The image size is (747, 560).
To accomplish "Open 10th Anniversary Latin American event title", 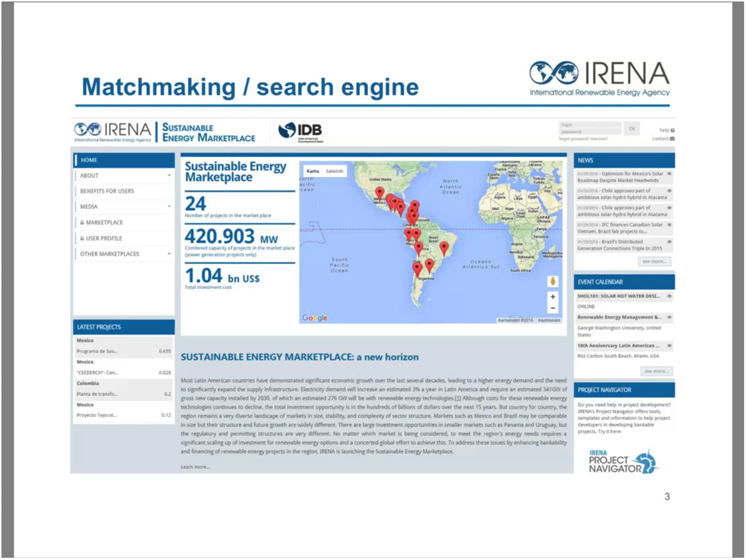I will [618, 346].
